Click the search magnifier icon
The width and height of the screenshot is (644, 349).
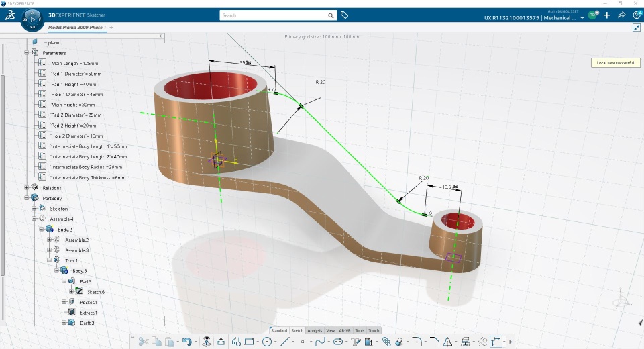click(331, 15)
